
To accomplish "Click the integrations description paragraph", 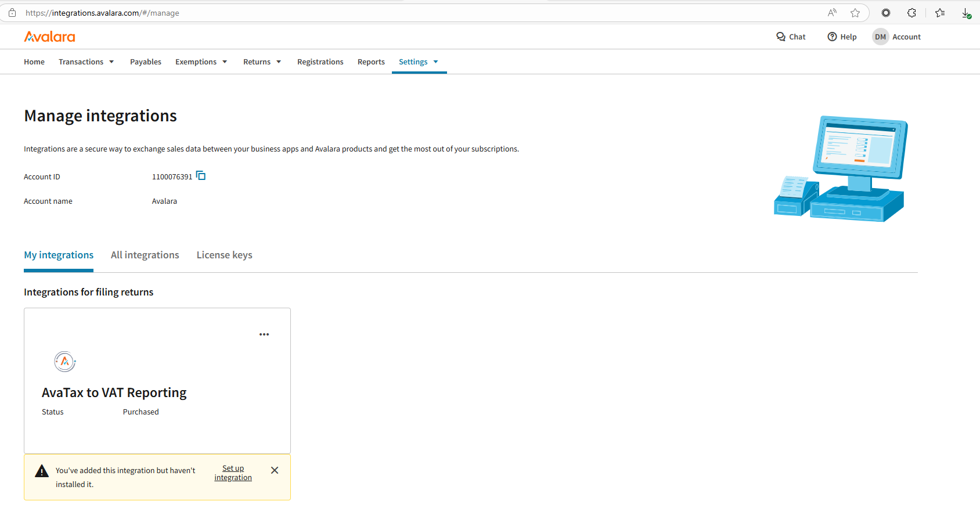I will coord(271,149).
